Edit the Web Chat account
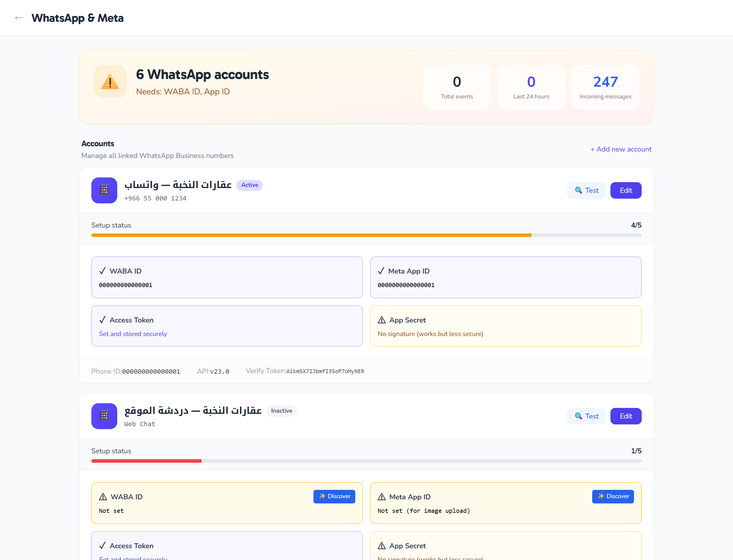This screenshot has width=733, height=560. pyautogui.click(x=626, y=416)
